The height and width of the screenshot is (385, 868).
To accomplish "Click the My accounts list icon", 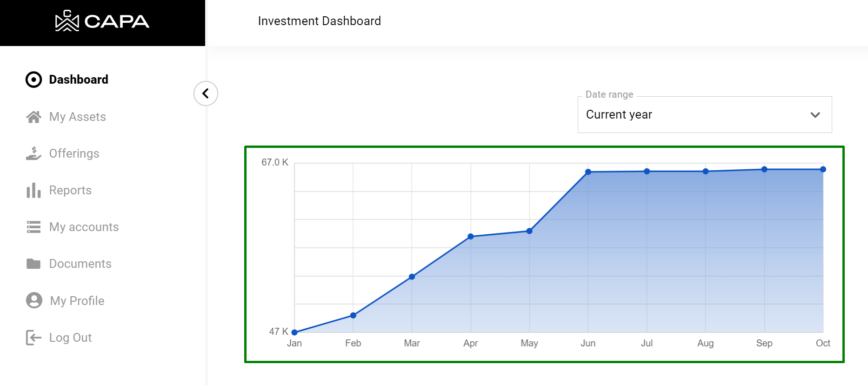I will (33, 227).
